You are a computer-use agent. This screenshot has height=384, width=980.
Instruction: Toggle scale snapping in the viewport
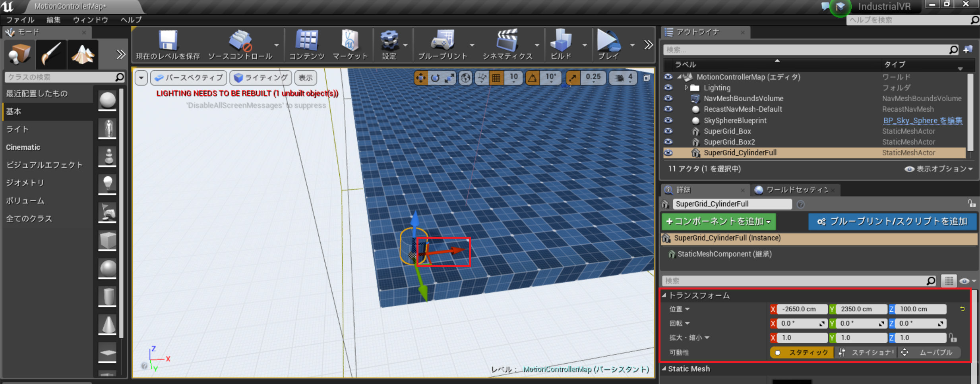(x=573, y=78)
